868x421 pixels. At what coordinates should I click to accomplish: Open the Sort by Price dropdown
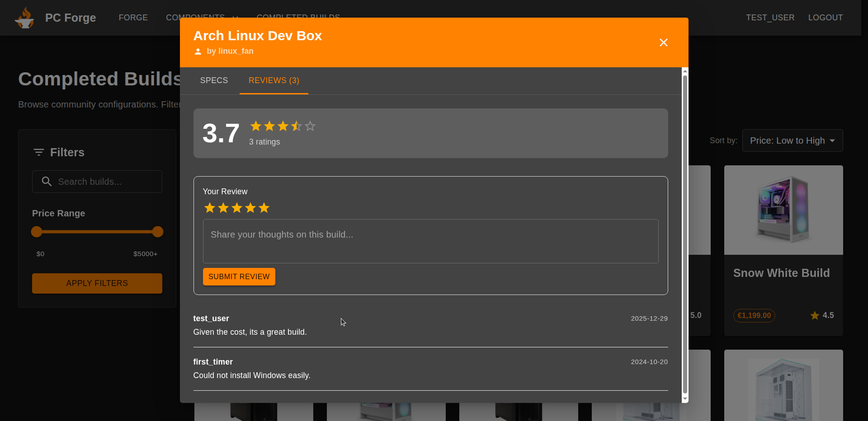(x=792, y=141)
